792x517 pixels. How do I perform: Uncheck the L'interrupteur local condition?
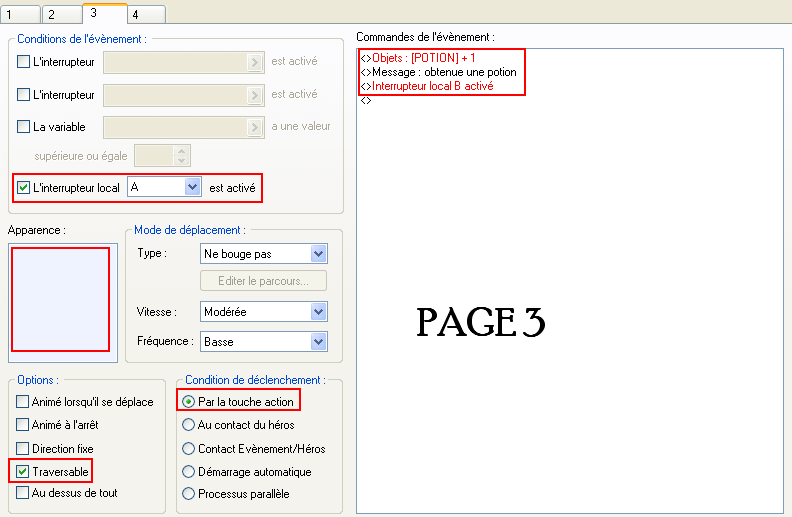[23, 188]
